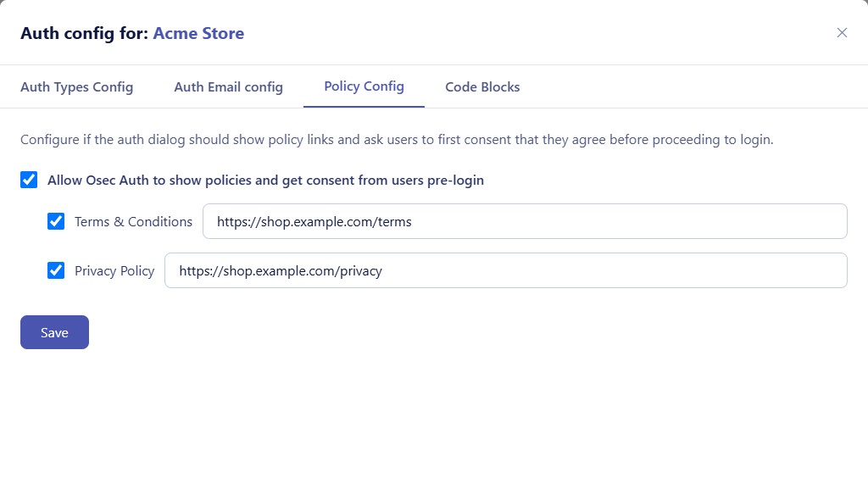Uncheck Allow Osec Auth to show policies

coord(29,180)
